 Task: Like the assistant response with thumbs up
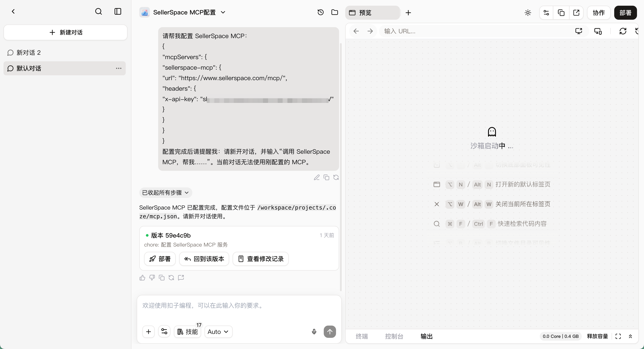[x=142, y=278]
